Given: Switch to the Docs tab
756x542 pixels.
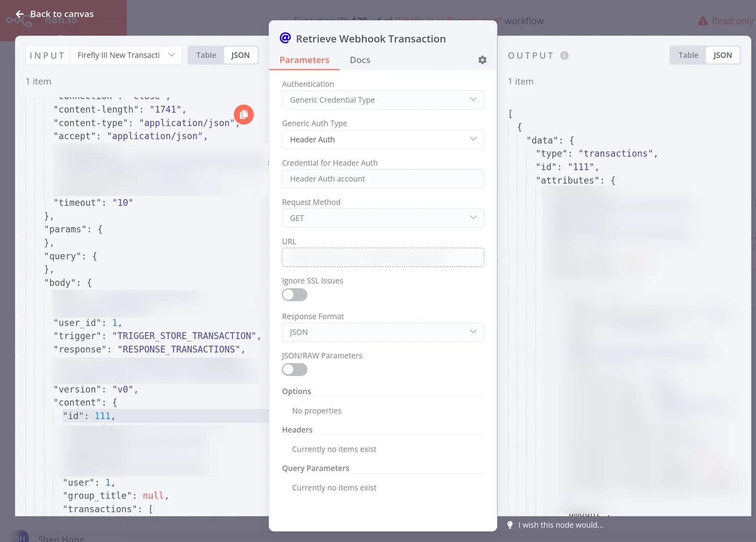Looking at the screenshot, I should 360,60.
